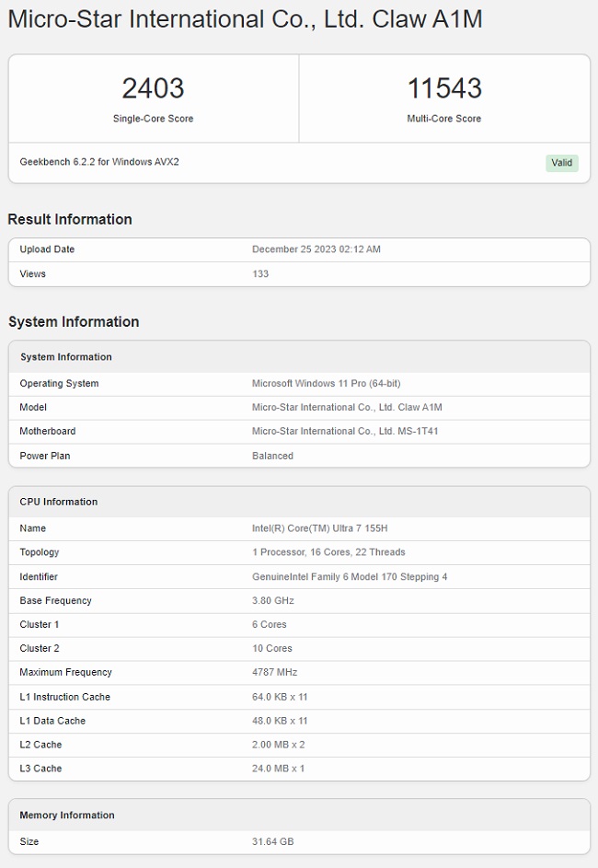Click the green Valid badge
This screenshot has height=868, width=598.
[561, 163]
